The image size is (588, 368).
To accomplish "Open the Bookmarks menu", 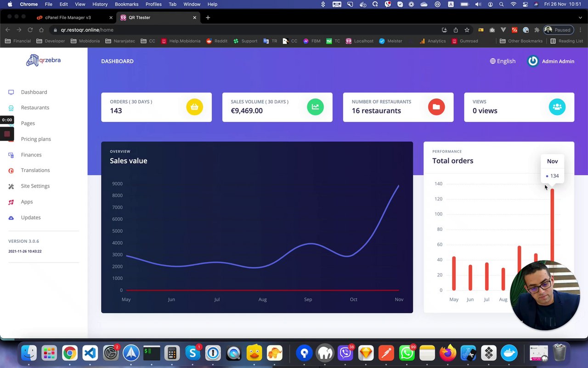I will click(126, 4).
